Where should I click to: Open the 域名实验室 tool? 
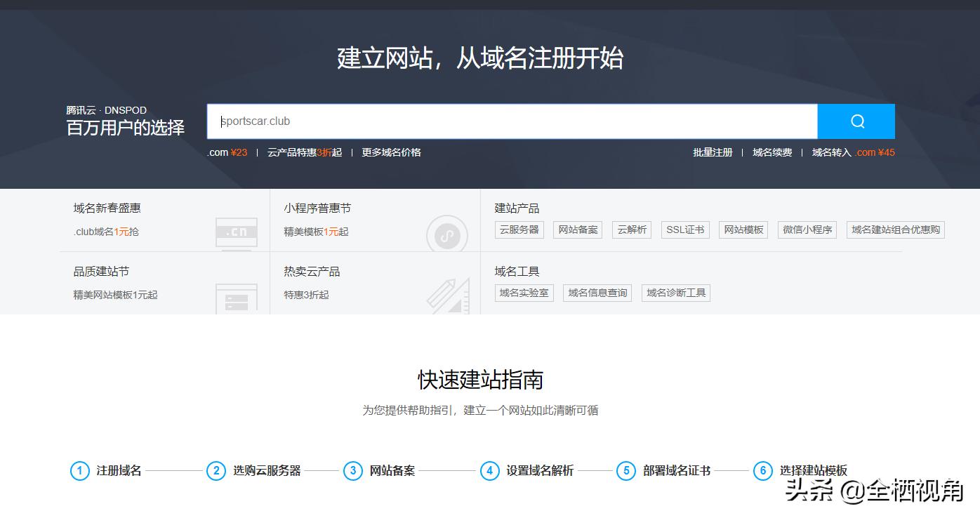point(524,293)
